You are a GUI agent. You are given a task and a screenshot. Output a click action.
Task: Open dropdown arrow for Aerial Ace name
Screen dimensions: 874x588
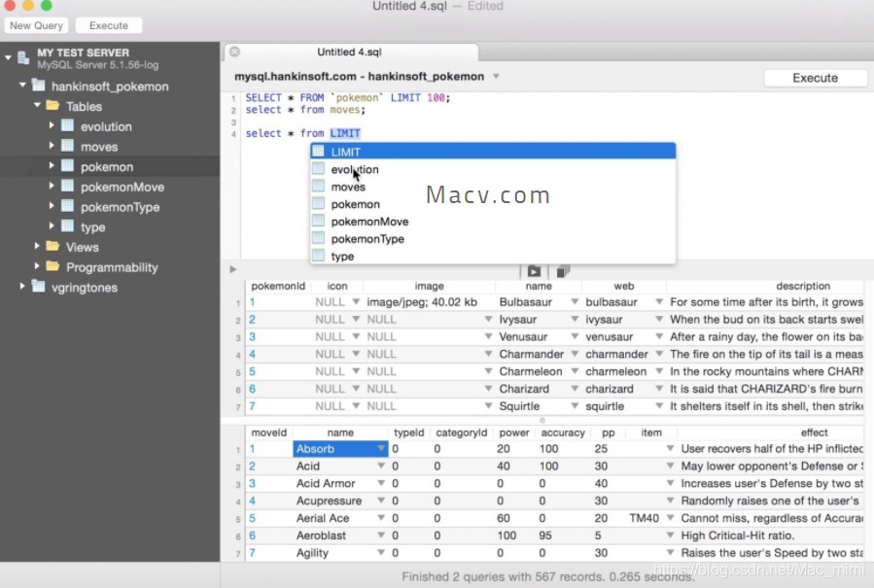381,517
